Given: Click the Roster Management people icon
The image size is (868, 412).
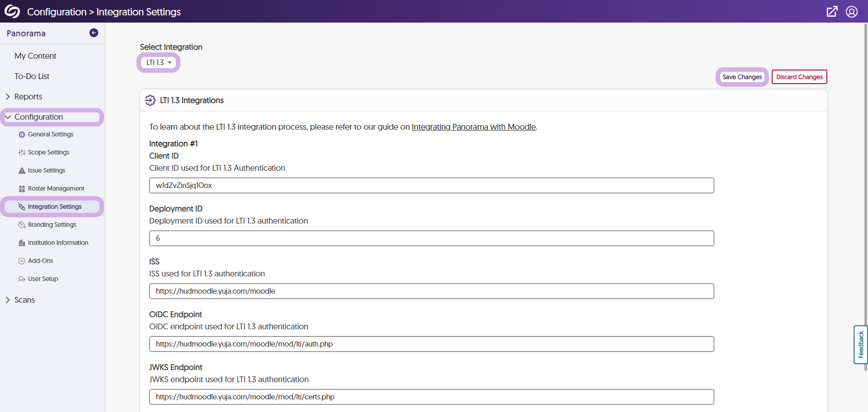Looking at the screenshot, I should tap(22, 189).
